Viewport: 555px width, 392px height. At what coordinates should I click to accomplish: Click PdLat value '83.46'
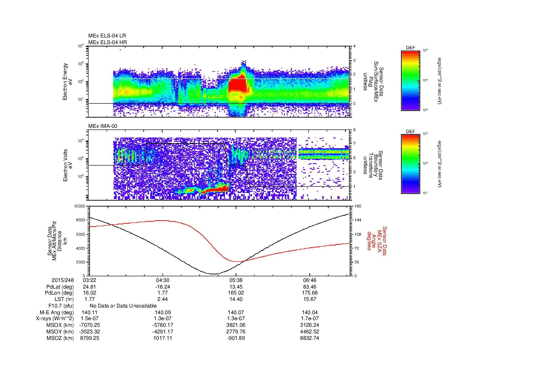(310, 287)
